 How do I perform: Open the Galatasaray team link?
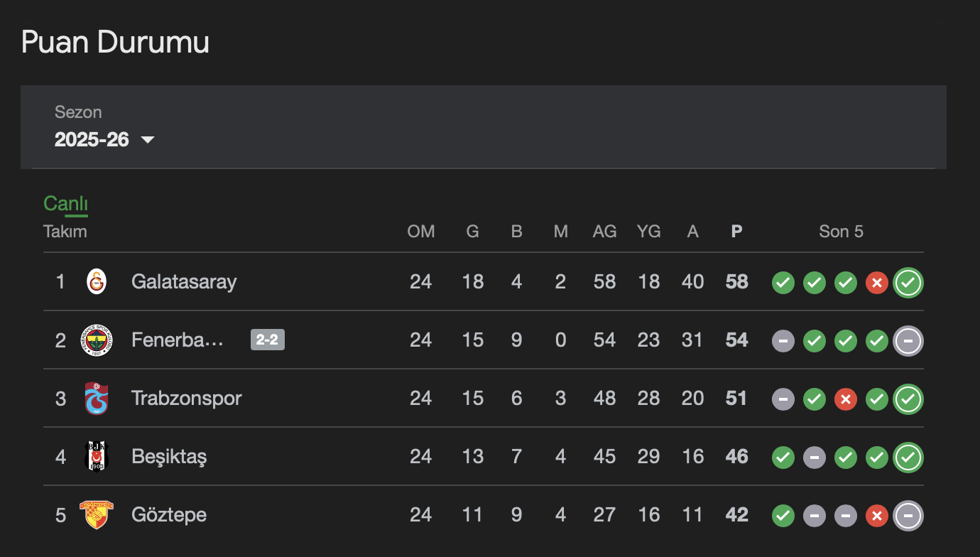click(x=184, y=282)
